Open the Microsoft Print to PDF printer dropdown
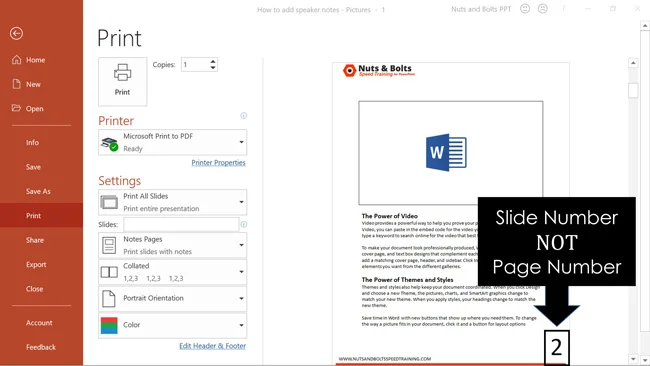The image size is (650, 366). click(241, 142)
